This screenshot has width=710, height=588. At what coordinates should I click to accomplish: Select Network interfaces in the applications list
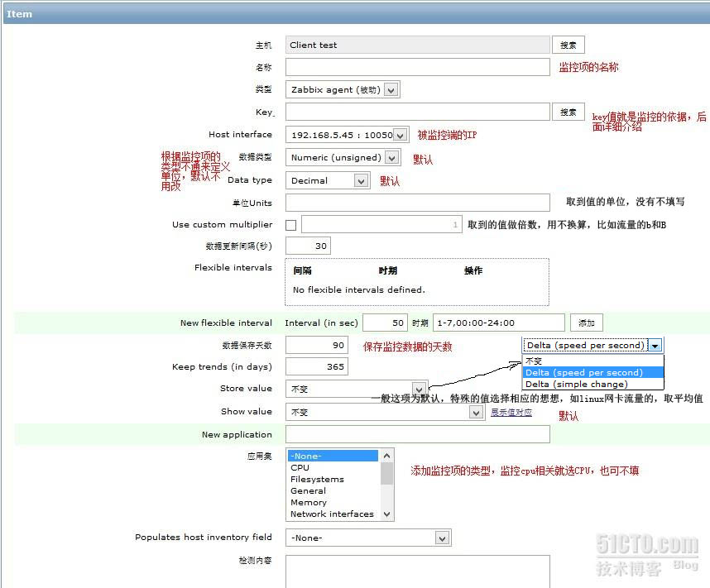coord(333,514)
